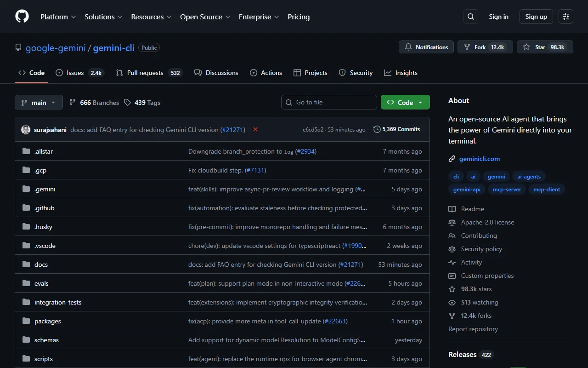This screenshot has height=368, width=588.
Task: Open the search icon in header
Action: tap(470, 16)
